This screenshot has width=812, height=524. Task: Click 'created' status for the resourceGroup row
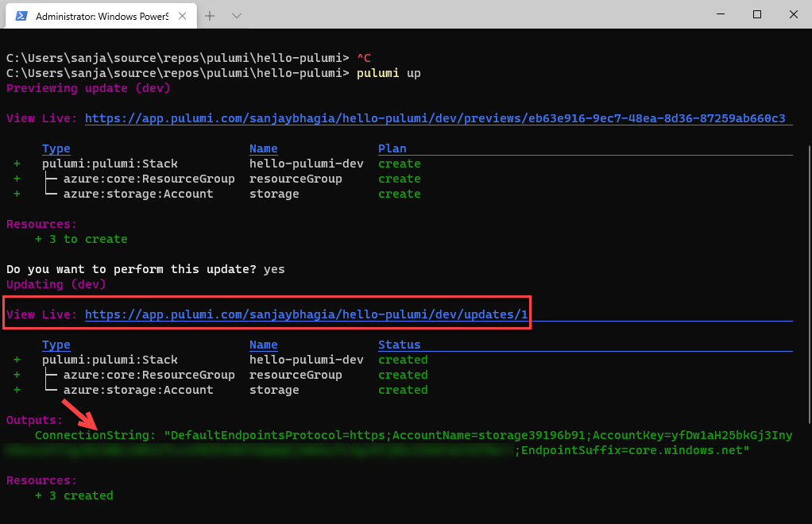(x=403, y=375)
